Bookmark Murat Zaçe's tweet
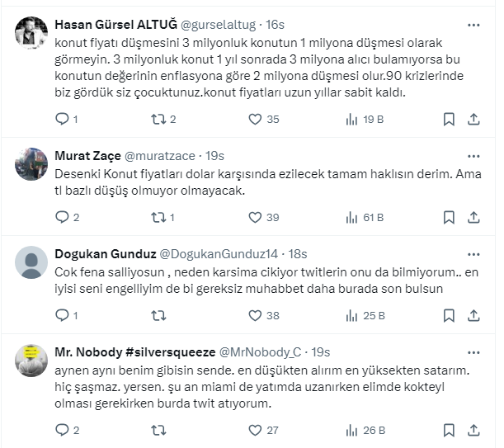Image resolution: width=504 pixels, height=448 pixels. point(448,218)
